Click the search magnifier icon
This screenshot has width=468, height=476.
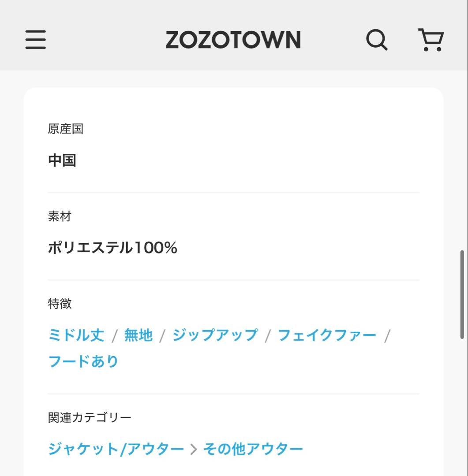point(377,40)
